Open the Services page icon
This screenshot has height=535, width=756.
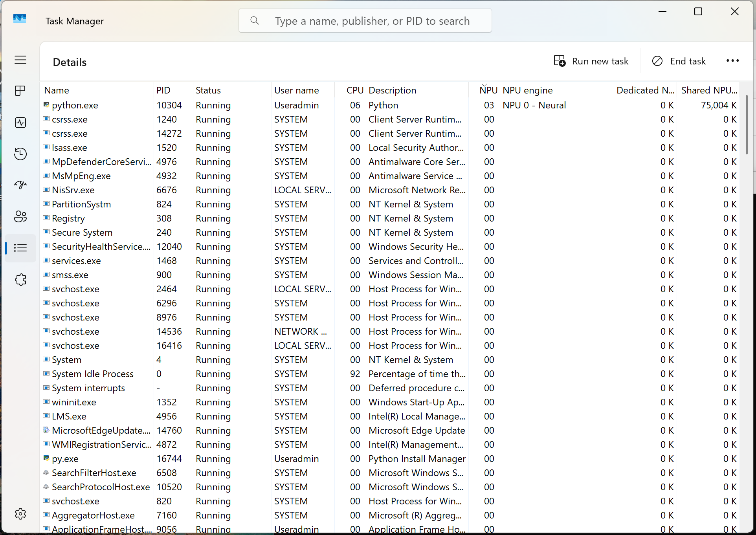click(x=20, y=280)
